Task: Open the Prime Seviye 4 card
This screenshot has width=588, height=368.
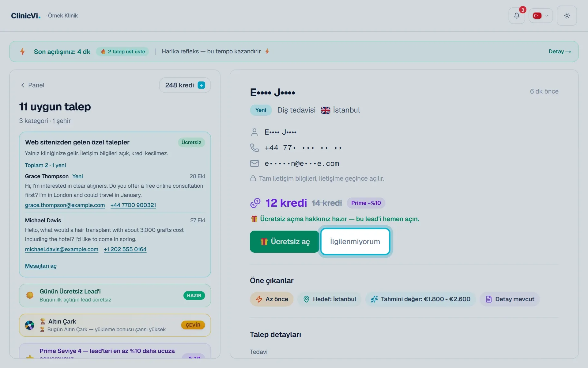Action: coord(115,351)
